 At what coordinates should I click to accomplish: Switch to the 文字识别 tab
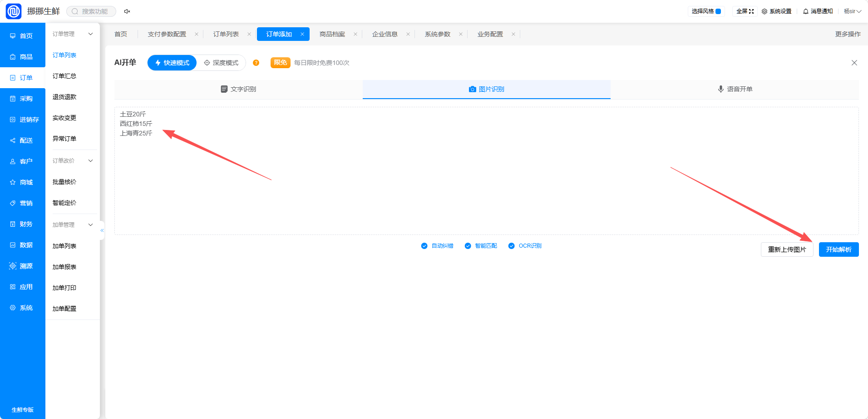click(x=238, y=89)
